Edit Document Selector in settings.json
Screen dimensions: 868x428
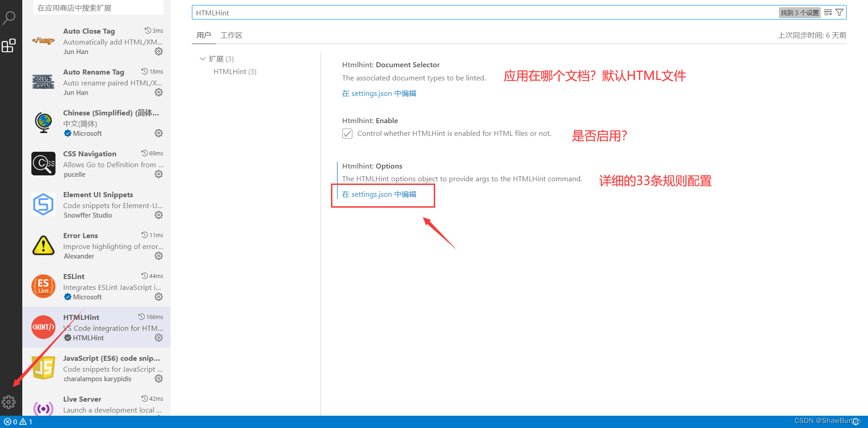[x=379, y=94]
